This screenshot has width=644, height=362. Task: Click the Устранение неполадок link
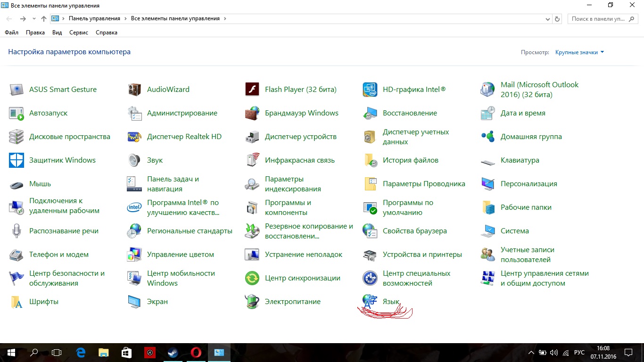point(304,255)
